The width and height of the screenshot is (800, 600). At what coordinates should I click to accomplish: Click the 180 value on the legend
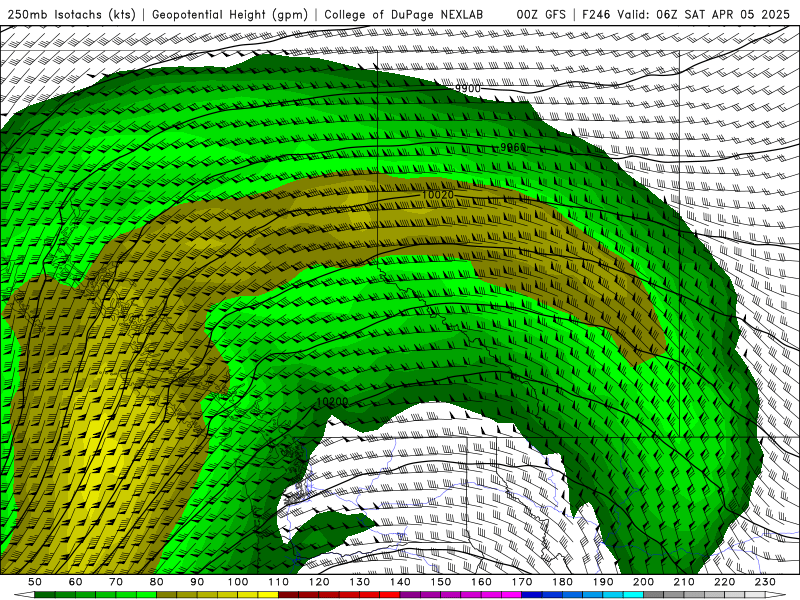(x=562, y=582)
